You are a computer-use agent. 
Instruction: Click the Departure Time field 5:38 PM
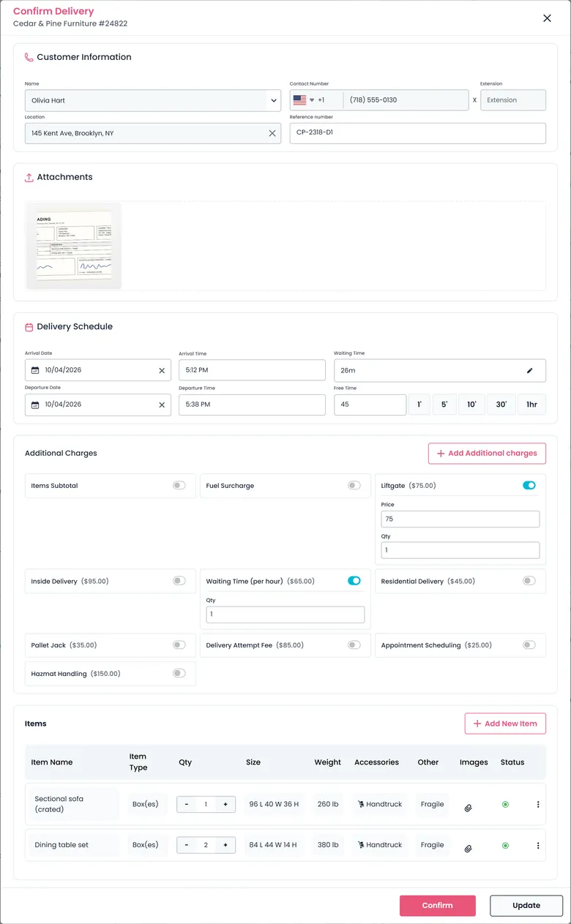click(252, 405)
